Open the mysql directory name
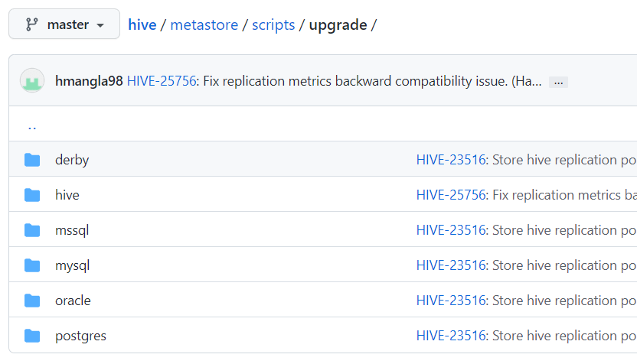The height and width of the screenshot is (364, 637). (x=73, y=265)
